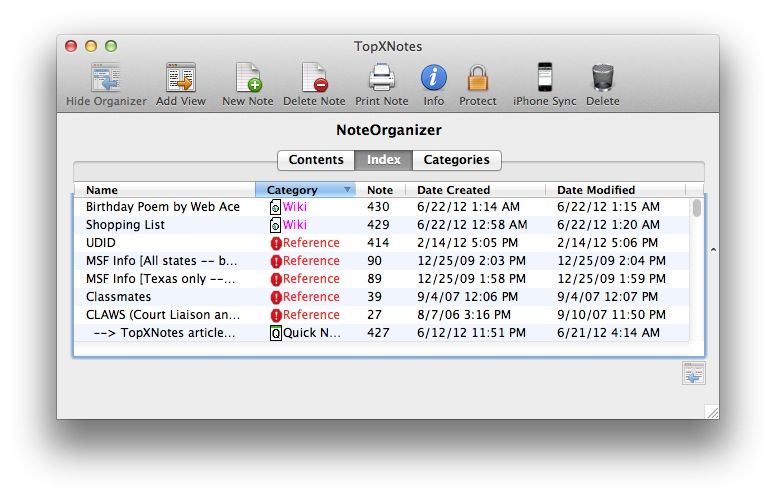This screenshot has width=776, height=498.
Task: Click Wiki icon in Shopping List row
Action: [x=275, y=225]
